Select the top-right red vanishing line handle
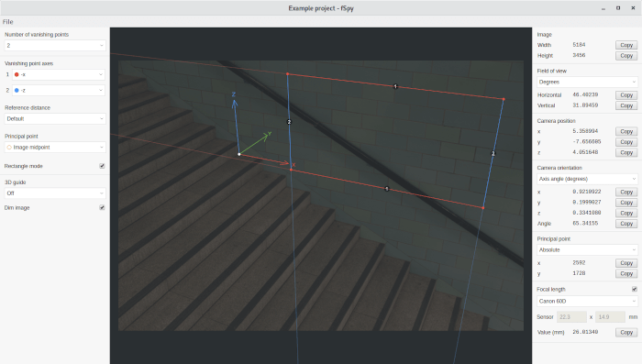Image resolution: width=642 pixels, height=364 pixels. tap(504, 99)
